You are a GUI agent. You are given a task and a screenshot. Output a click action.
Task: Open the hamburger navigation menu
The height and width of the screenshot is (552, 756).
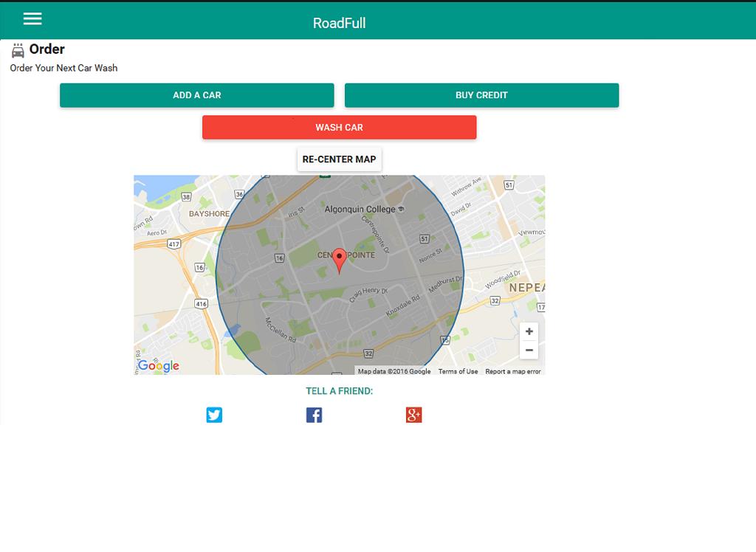point(32,19)
